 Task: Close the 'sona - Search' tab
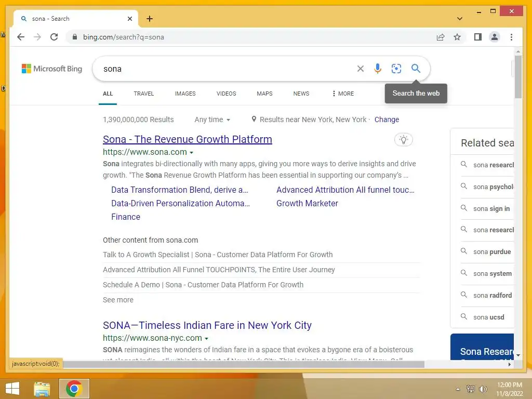tap(129, 19)
